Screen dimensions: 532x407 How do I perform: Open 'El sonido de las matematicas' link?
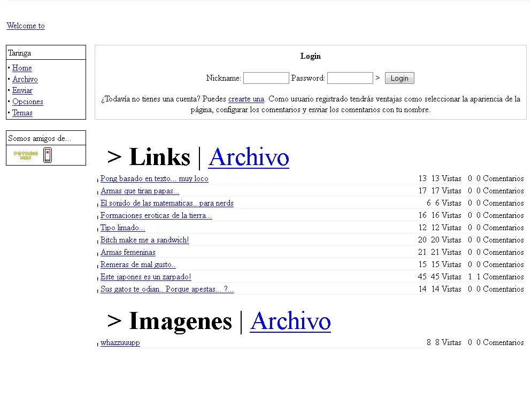(x=167, y=203)
